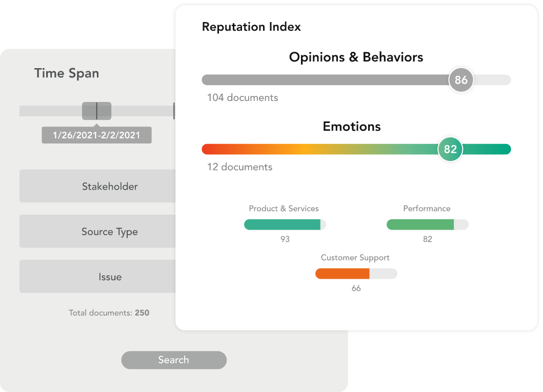Screen dimensions: 543x392
Task: Click the Time Span slider handle
Action: 96,111
